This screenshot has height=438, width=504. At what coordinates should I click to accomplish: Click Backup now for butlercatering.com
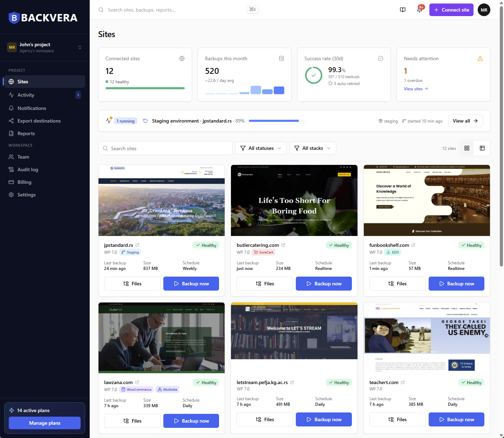(324, 284)
